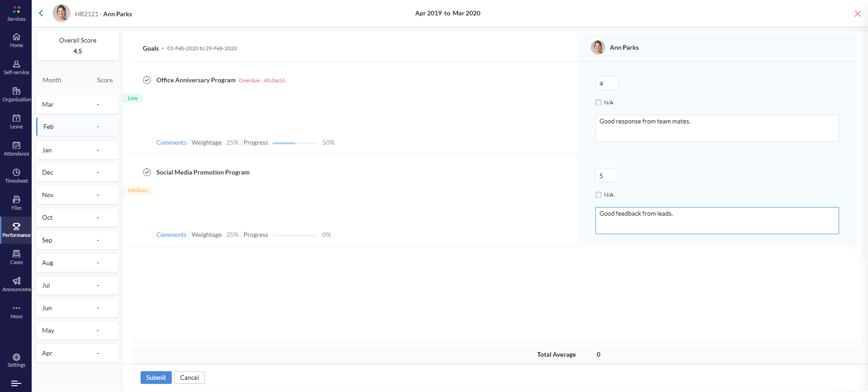Click Ann Parks avatar in rating panel

coord(598,47)
